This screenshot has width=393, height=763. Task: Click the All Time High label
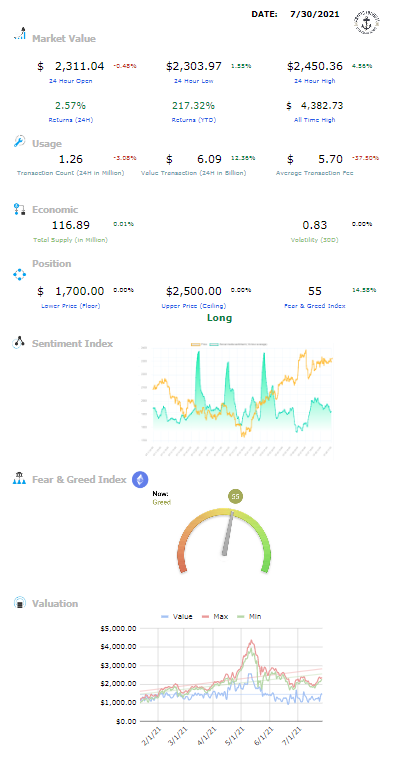coord(314,120)
